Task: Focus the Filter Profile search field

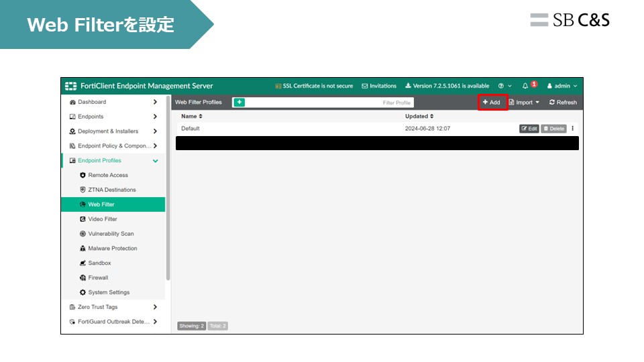Action: click(329, 103)
